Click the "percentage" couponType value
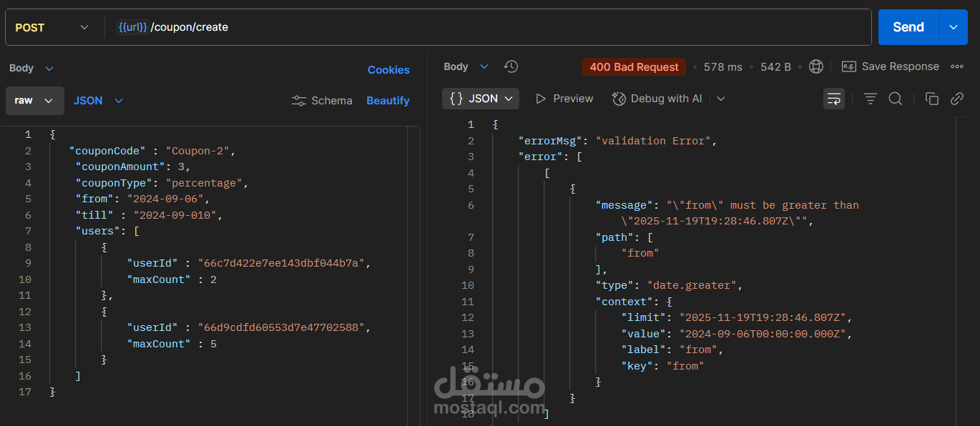Viewport: 980px width, 426px height. pyautogui.click(x=204, y=183)
